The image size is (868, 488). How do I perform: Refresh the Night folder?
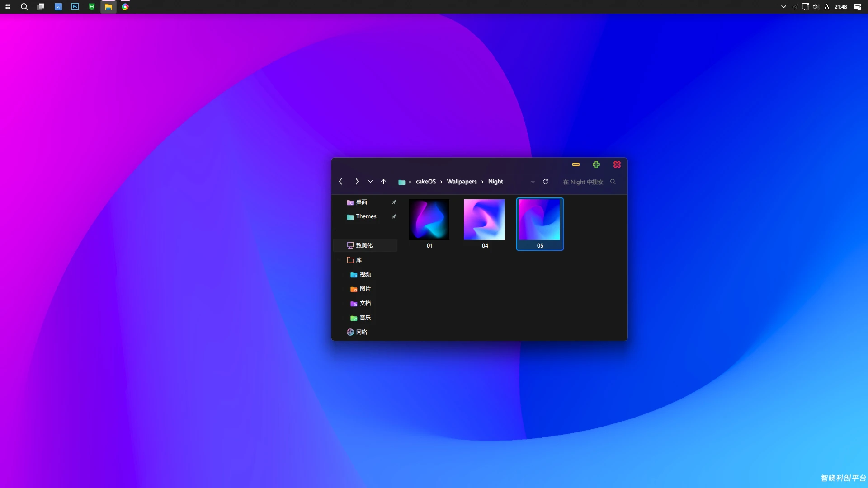click(546, 182)
